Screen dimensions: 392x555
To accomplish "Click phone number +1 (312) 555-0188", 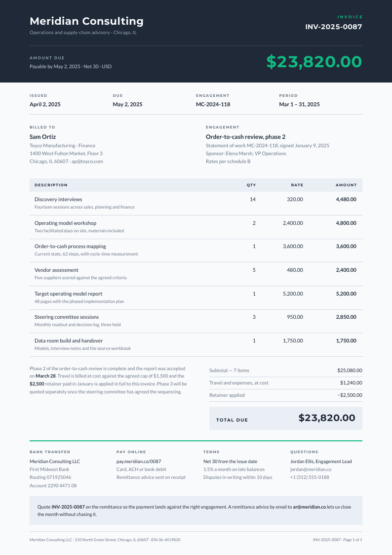I will click(310, 477).
